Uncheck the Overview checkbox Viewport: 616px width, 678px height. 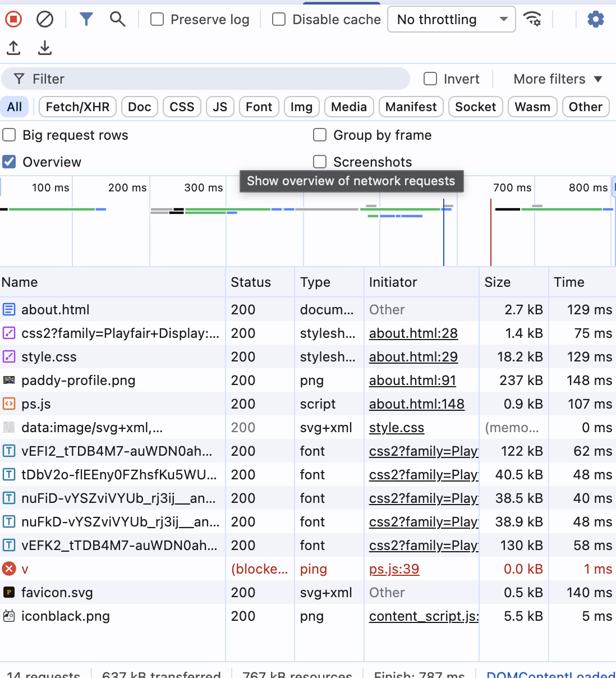pyautogui.click(x=8, y=162)
